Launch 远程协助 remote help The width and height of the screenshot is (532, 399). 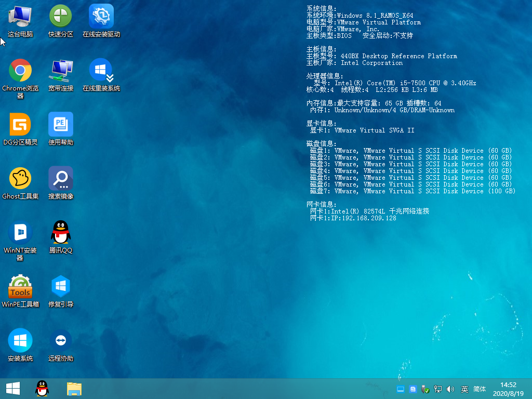pyautogui.click(x=61, y=345)
